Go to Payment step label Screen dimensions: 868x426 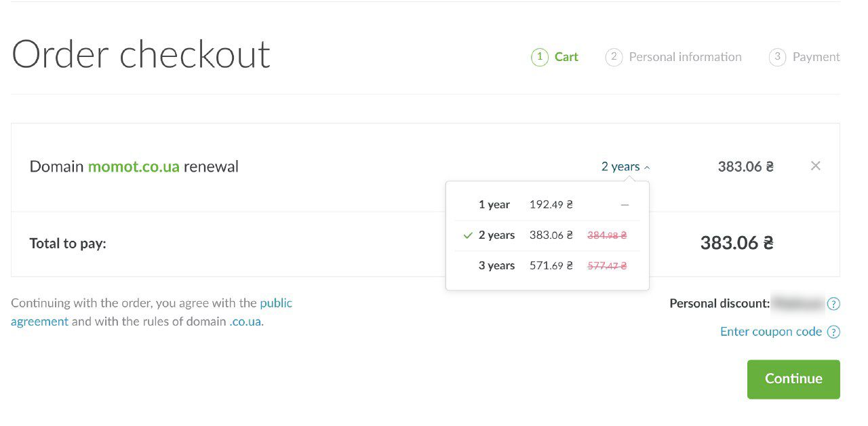click(x=816, y=57)
